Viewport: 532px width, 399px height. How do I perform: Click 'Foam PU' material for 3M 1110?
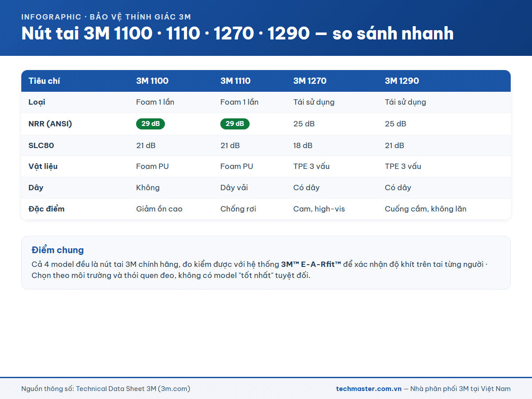click(x=237, y=167)
